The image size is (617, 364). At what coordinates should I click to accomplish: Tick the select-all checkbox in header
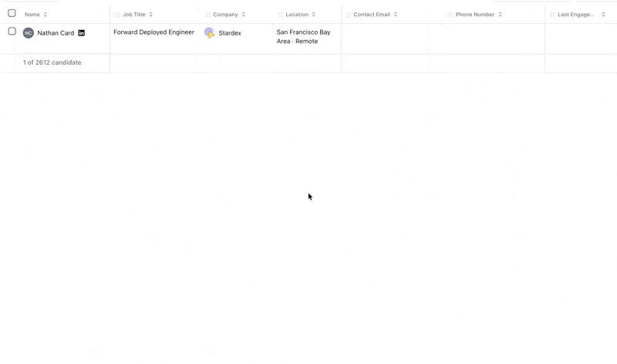click(12, 13)
